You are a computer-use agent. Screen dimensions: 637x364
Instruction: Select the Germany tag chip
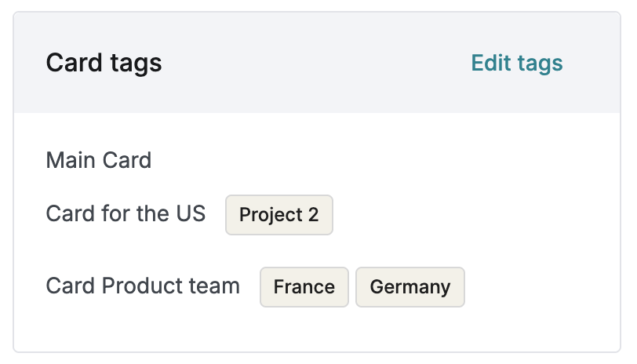[409, 287]
